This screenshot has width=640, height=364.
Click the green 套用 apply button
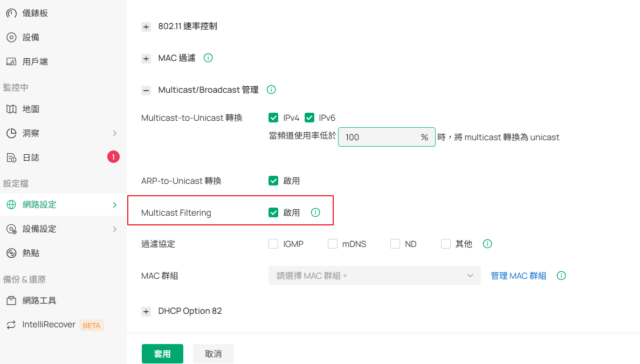point(162,354)
